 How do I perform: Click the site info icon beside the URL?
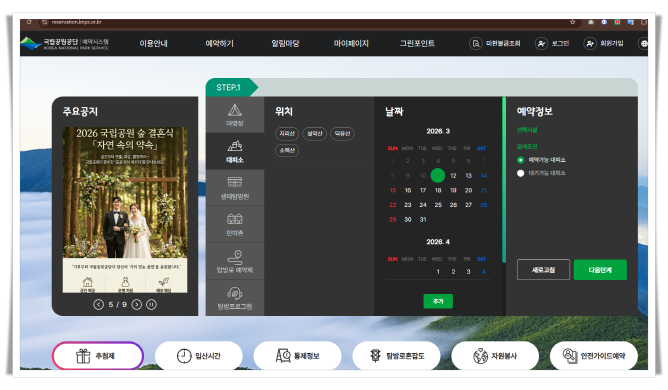(45, 22)
